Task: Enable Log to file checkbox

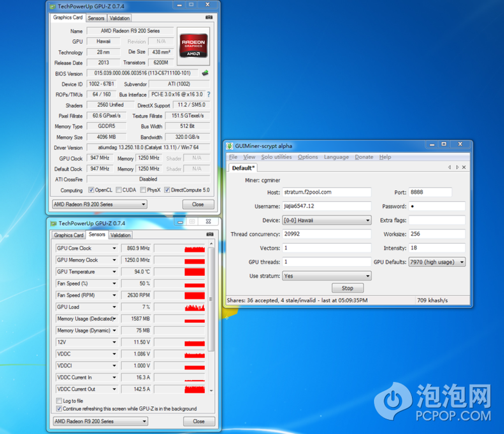Action: 59,401
